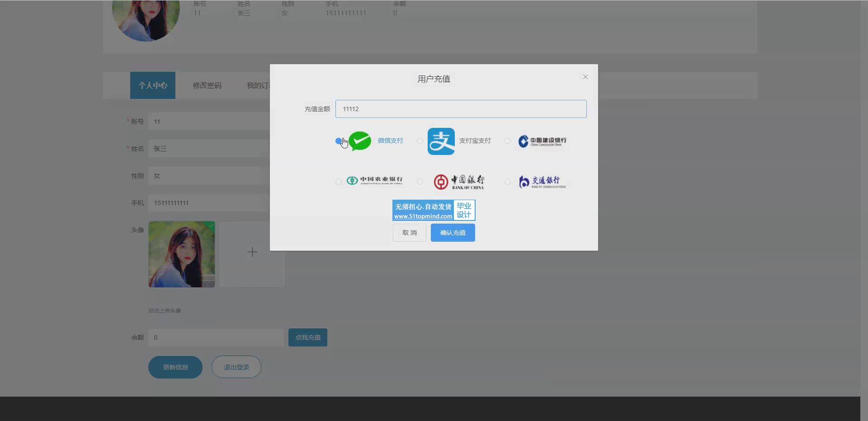Click the 姓名 field showing 张三
Screen dimensions: 868x421
pos(209,149)
